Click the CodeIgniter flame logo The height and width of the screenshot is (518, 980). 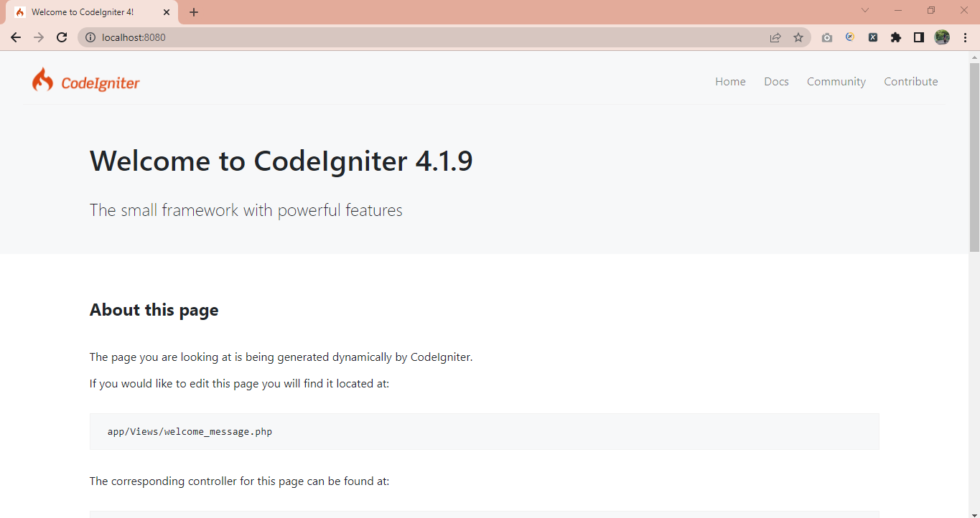click(x=85, y=80)
